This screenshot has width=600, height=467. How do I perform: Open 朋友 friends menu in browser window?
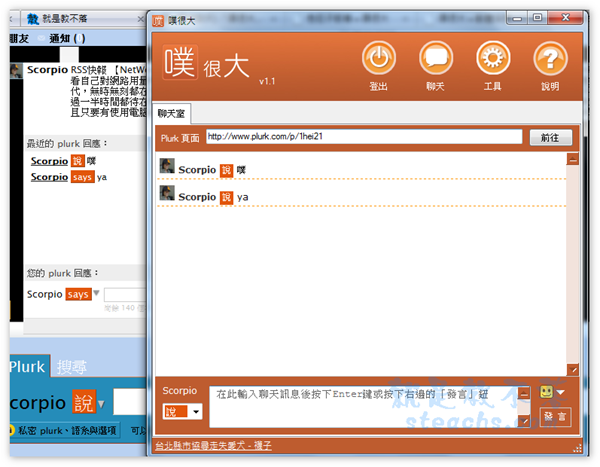click(19, 38)
